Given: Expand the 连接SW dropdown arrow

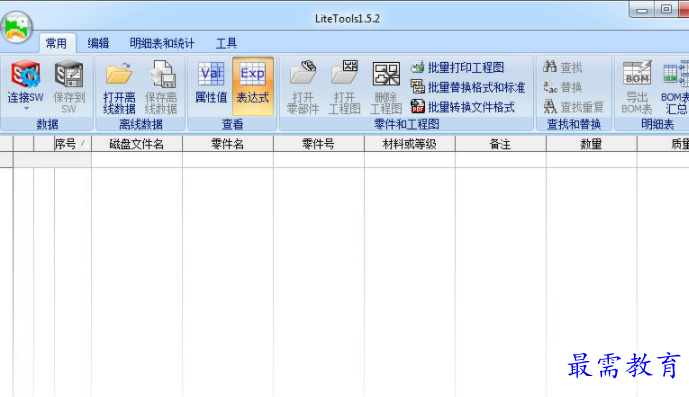Looking at the screenshot, I should tap(26, 108).
